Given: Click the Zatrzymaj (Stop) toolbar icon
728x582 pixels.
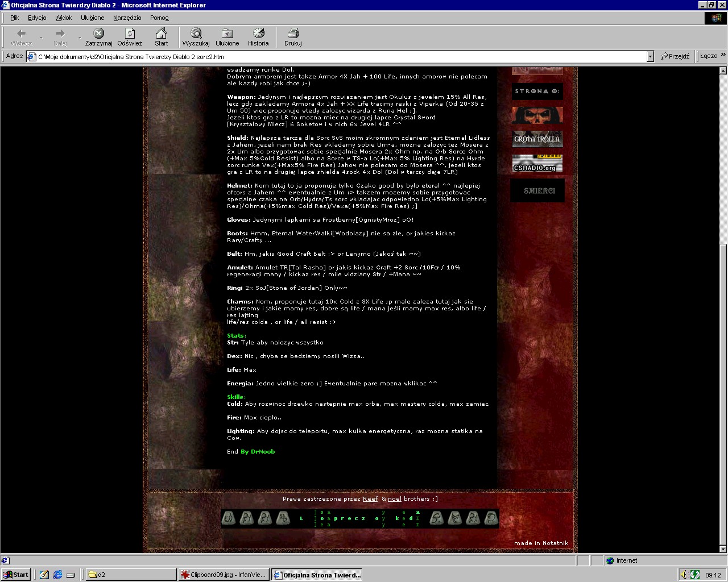Looking at the screenshot, I should (98, 34).
